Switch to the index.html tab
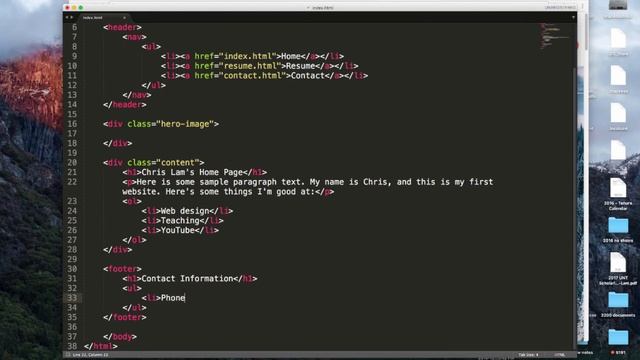 click(x=104, y=18)
